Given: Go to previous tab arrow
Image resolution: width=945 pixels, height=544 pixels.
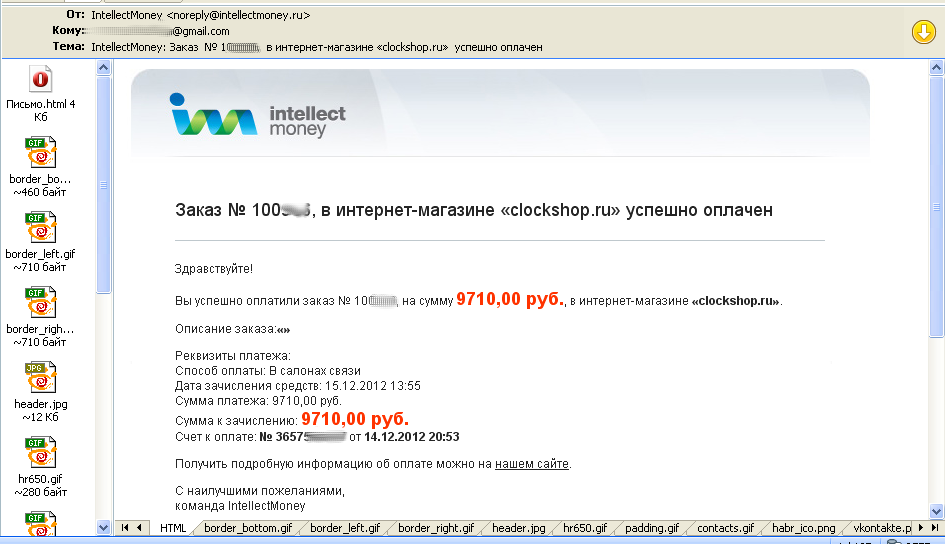Looking at the screenshot, I should click(x=139, y=528).
